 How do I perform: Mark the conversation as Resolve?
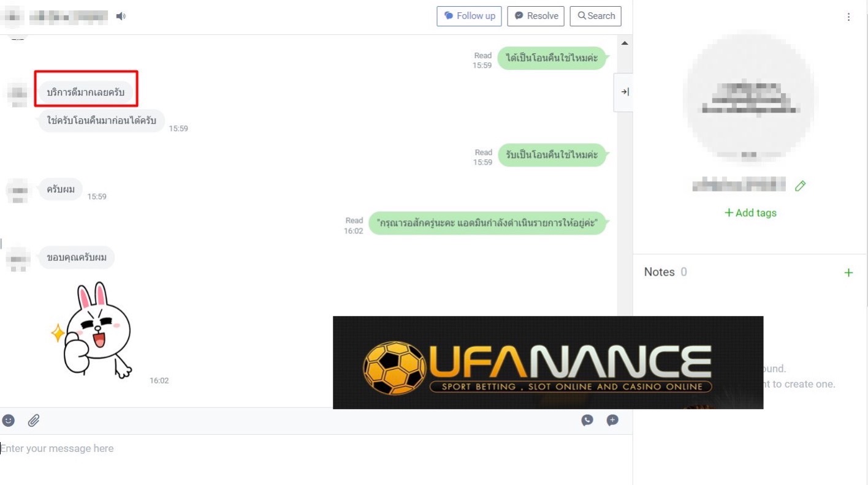point(536,16)
